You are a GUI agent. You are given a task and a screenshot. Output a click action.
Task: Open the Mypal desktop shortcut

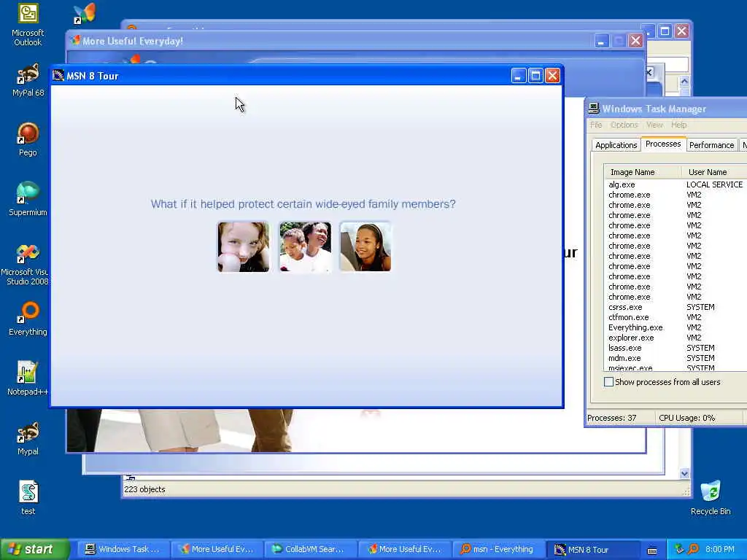pos(28,438)
